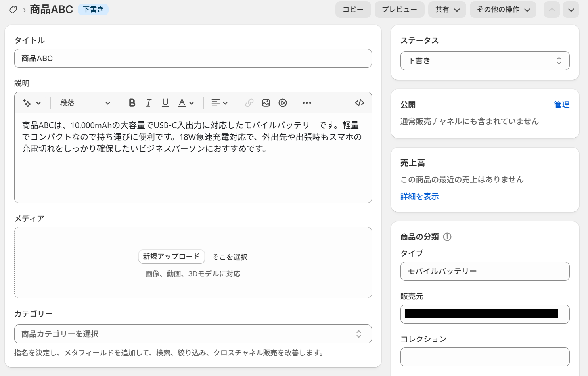This screenshot has height=376, width=588.
Task: Toggle italic formatting in description toolbar
Action: coord(149,103)
